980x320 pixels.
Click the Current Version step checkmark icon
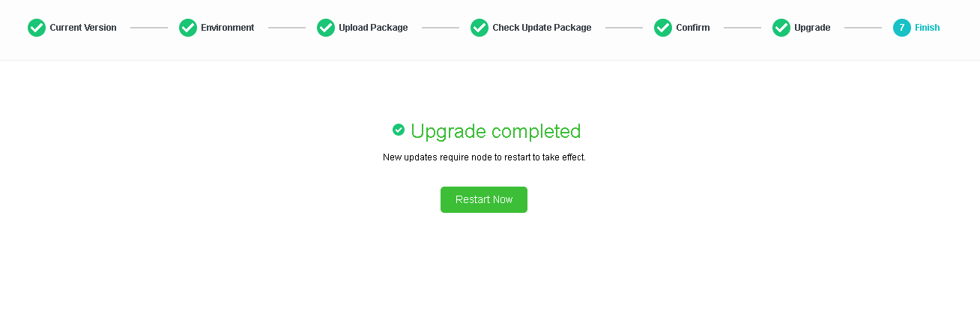point(37,28)
